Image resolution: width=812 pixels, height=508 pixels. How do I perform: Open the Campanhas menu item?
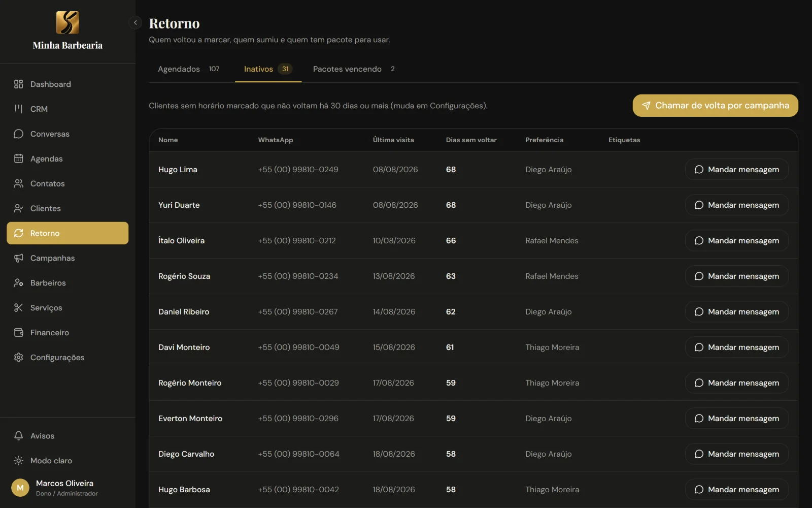click(67, 258)
